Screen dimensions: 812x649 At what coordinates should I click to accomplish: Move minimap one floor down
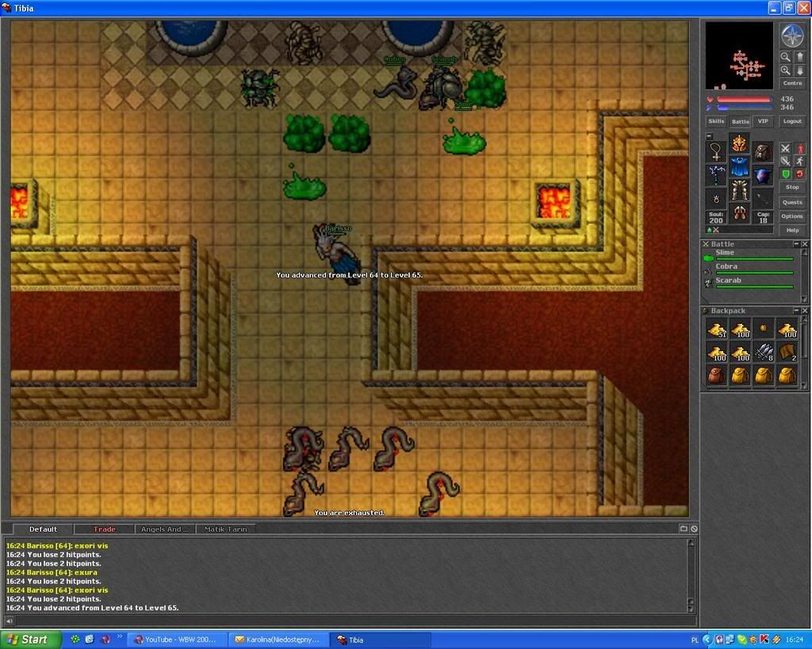(799, 71)
